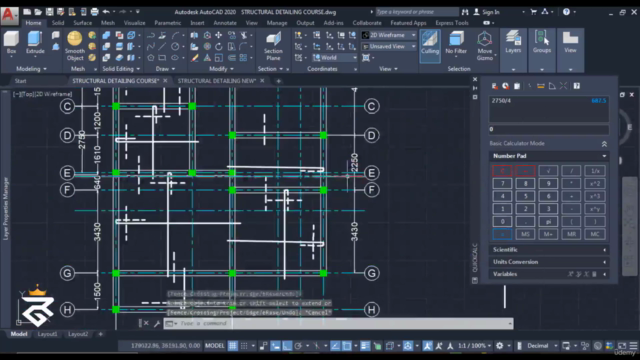Click the Save icon in quick access toolbar
Viewport: 640px width, 360px height.
tap(49, 12)
